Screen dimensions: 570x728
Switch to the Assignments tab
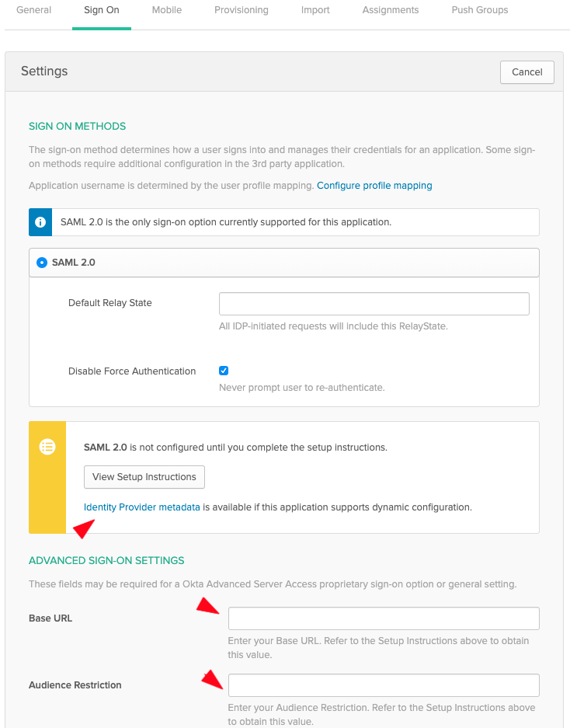click(391, 10)
